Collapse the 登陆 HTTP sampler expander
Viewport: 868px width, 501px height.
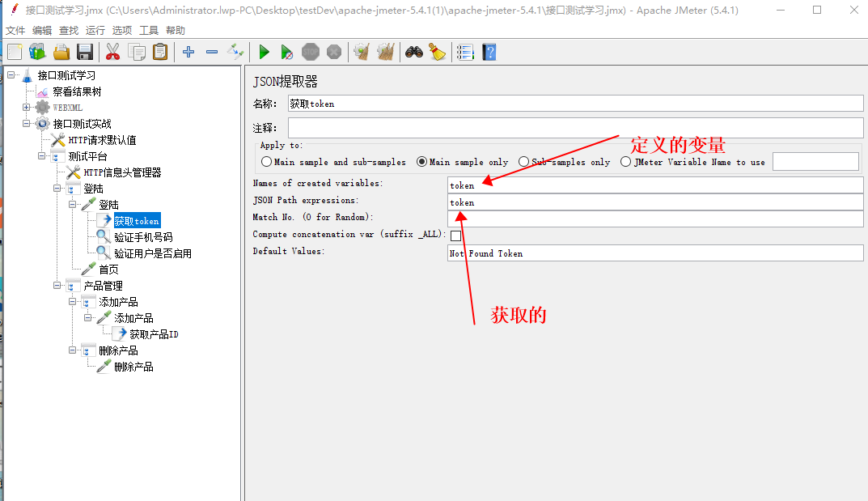(x=73, y=204)
